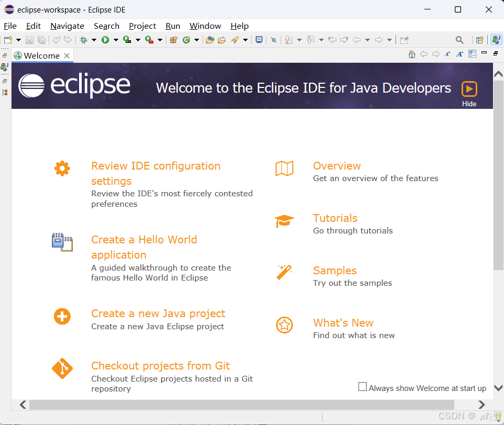This screenshot has width=504, height=425.
Task: Open the search icon near the top right
Action: click(x=459, y=40)
